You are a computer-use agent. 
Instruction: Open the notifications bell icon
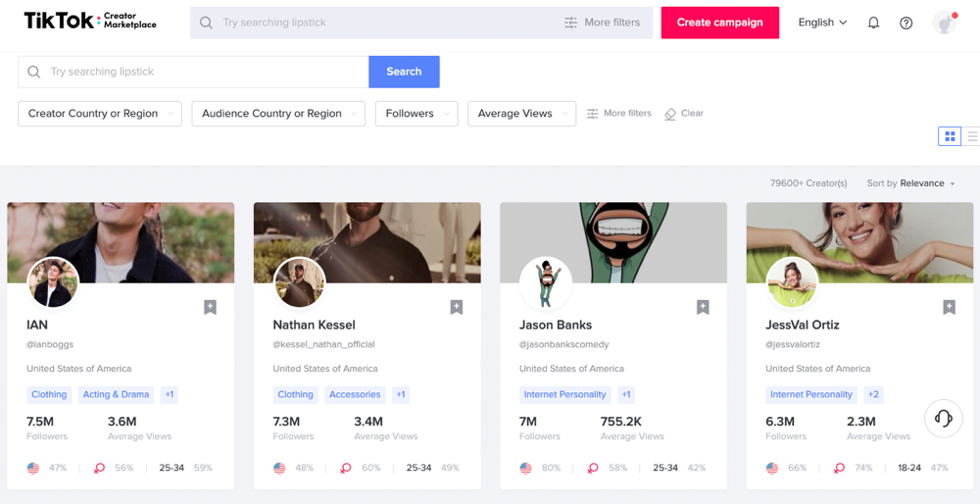874,23
